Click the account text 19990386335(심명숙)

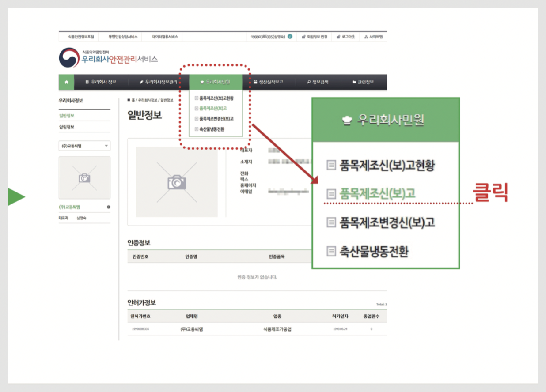tap(268, 37)
